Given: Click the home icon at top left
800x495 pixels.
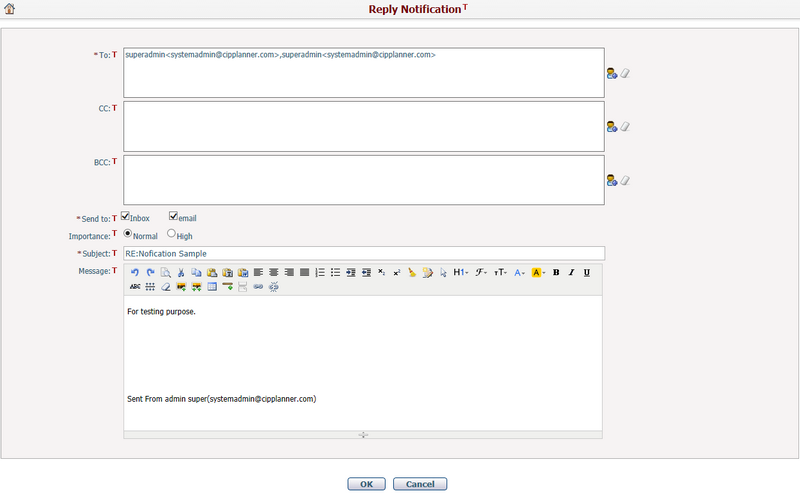Looking at the screenshot, I should (10, 9).
